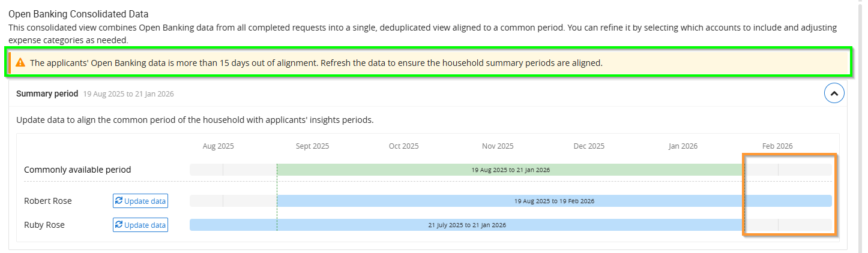Select the Feb 2026 month label
This screenshot has height=253, width=868.
click(x=777, y=146)
